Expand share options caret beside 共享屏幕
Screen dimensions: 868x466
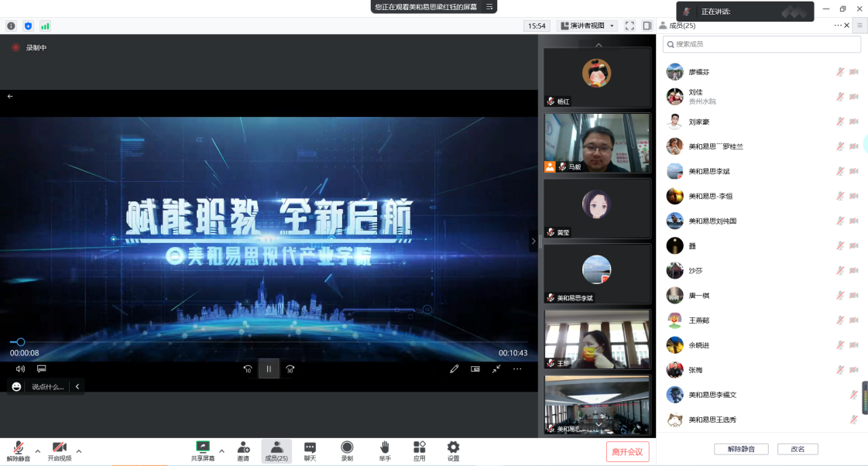[x=222, y=451]
